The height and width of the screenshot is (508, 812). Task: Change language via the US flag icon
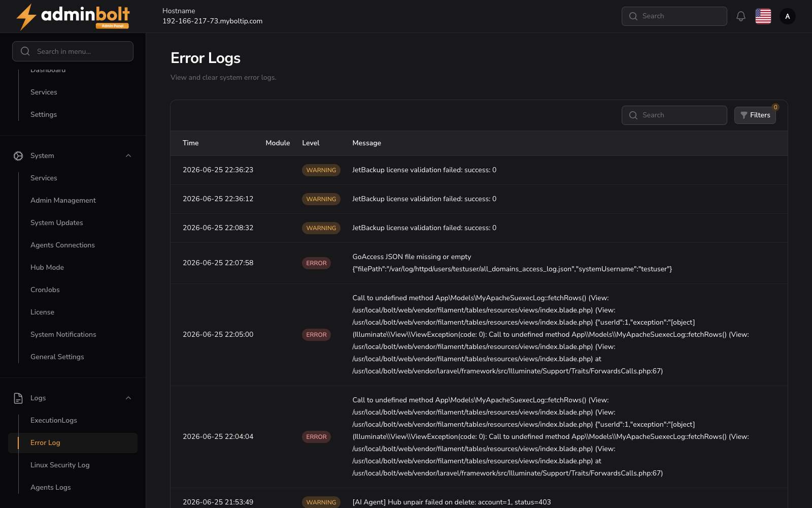[763, 16]
